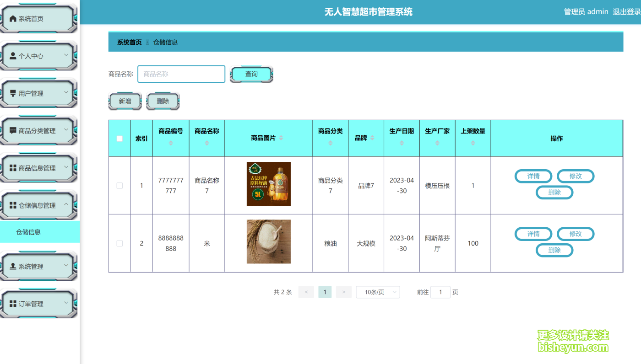
Task: Click the sort arrows beside 品牌 column
Action: 373,138
